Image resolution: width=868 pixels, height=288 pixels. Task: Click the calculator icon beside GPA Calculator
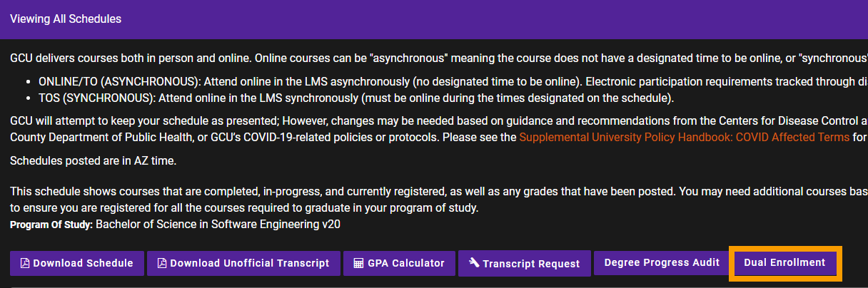[358, 263]
